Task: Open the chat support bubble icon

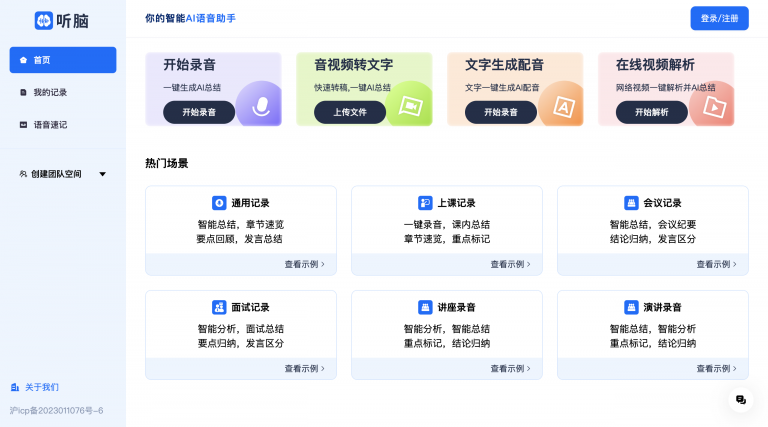Action: click(741, 400)
